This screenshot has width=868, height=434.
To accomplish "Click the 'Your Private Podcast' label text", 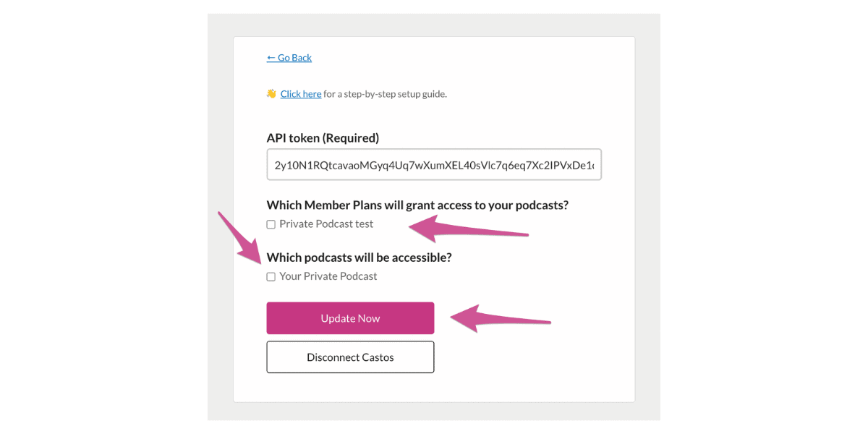I will [328, 276].
